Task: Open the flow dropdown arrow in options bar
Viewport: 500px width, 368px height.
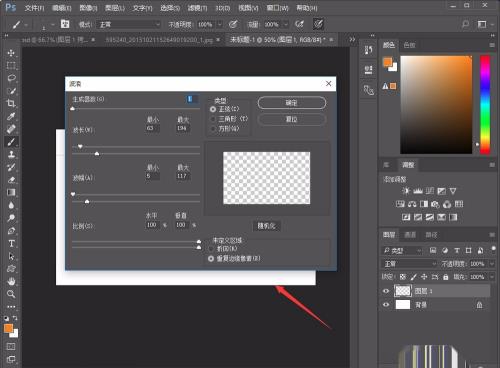Action: pos(286,24)
